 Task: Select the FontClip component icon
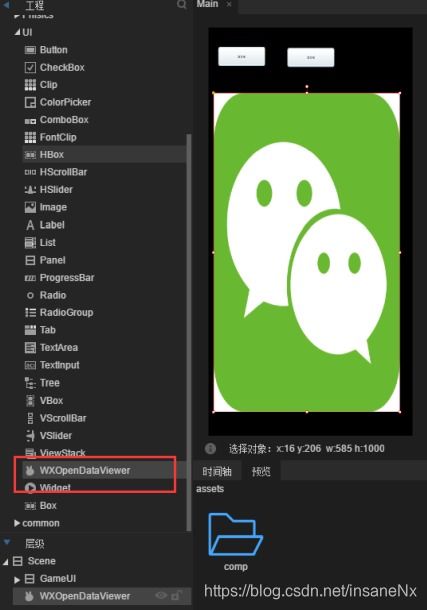[30, 137]
